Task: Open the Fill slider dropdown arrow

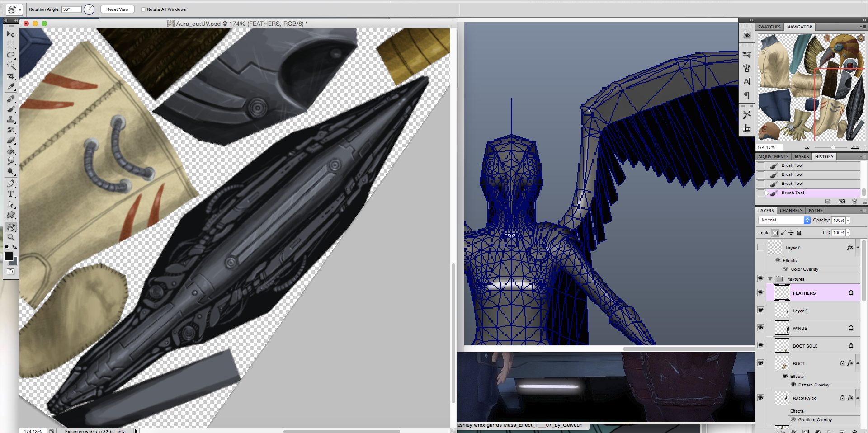Action: point(848,232)
